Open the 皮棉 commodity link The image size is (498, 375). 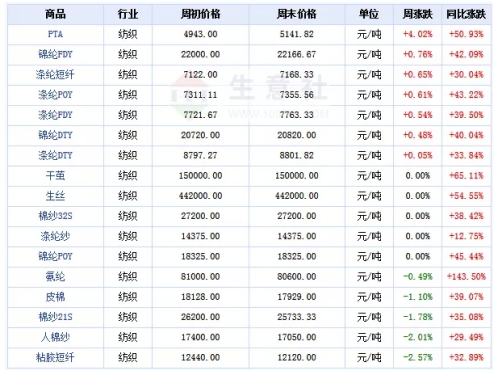pos(55,297)
